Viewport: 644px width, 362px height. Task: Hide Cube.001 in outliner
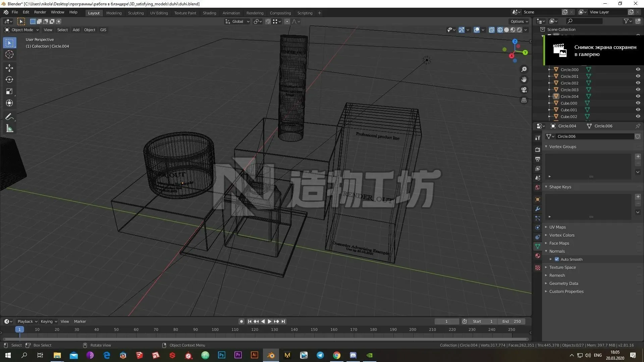[638, 110]
